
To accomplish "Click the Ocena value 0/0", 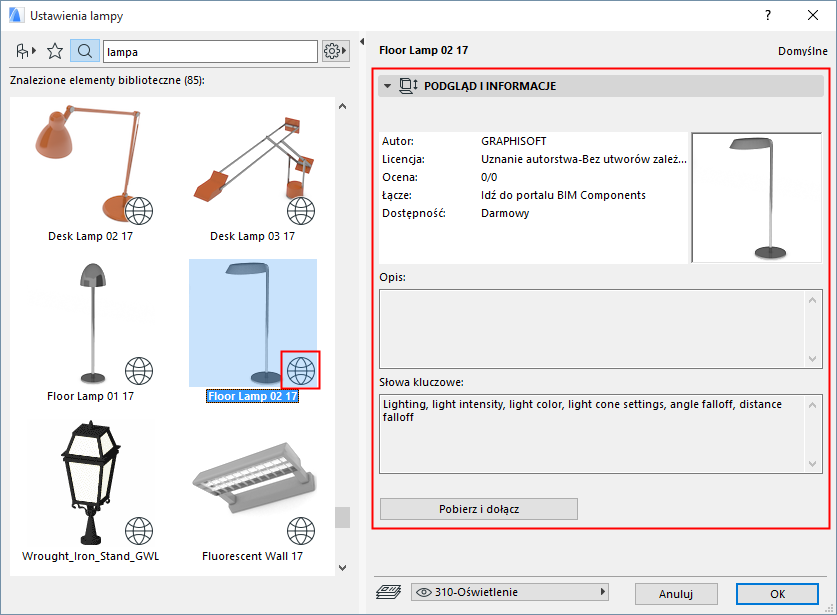I will 489,177.
